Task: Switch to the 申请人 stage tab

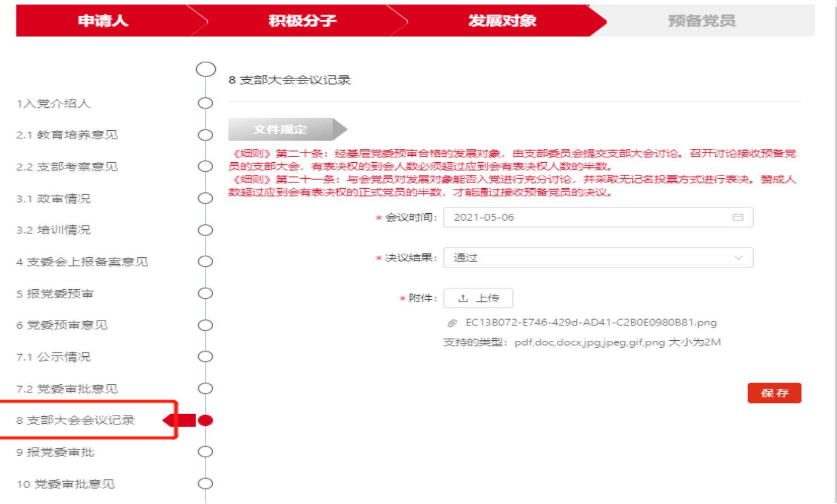Action: 103,21
